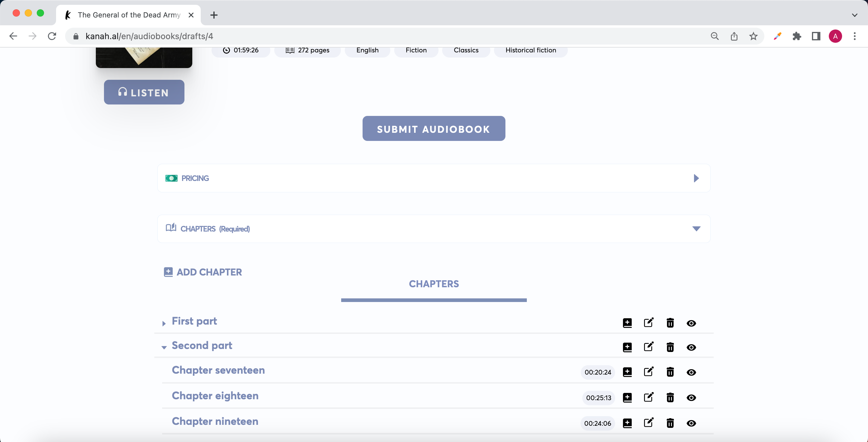
Task: Add subchapter to First part
Action: pyautogui.click(x=627, y=323)
